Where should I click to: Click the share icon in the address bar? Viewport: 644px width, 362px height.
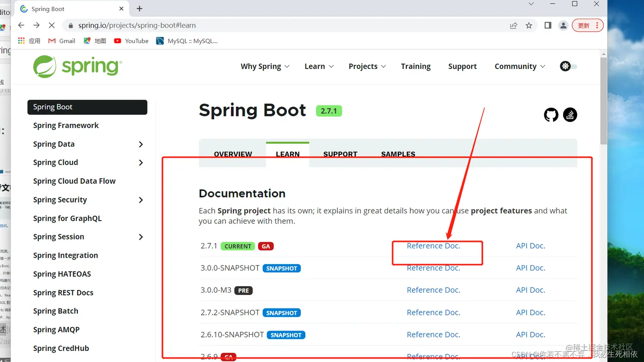pos(514,26)
